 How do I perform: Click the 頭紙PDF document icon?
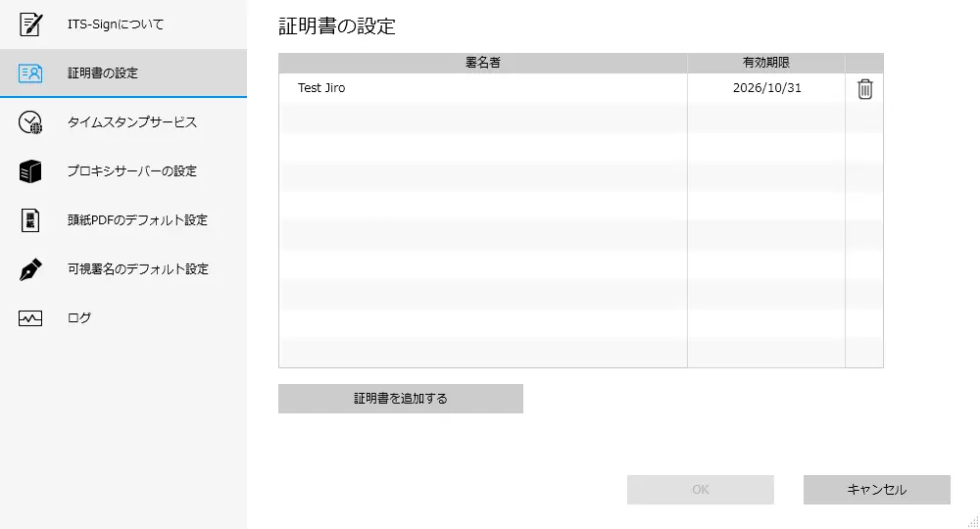pos(30,220)
